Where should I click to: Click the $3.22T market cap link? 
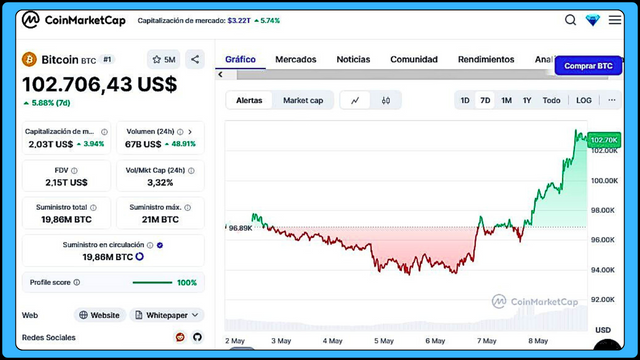pyautogui.click(x=239, y=20)
